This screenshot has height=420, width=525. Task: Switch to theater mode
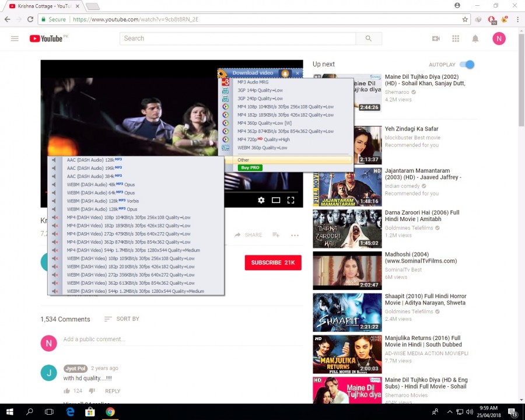[x=276, y=200]
